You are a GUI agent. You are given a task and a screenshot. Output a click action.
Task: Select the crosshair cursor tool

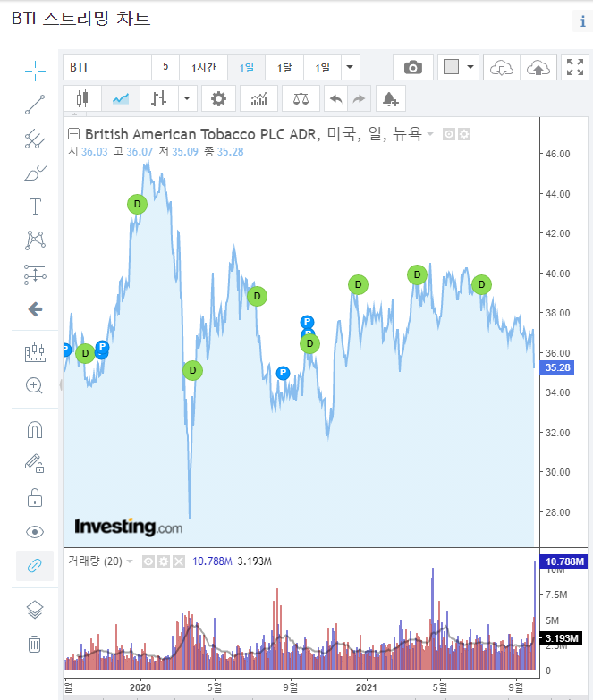[x=35, y=71]
